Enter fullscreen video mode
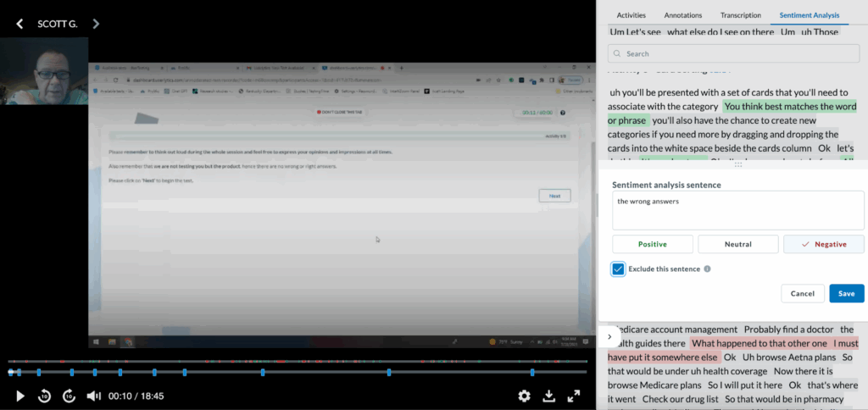Screen dimensions: 868x410 click(574, 396)
